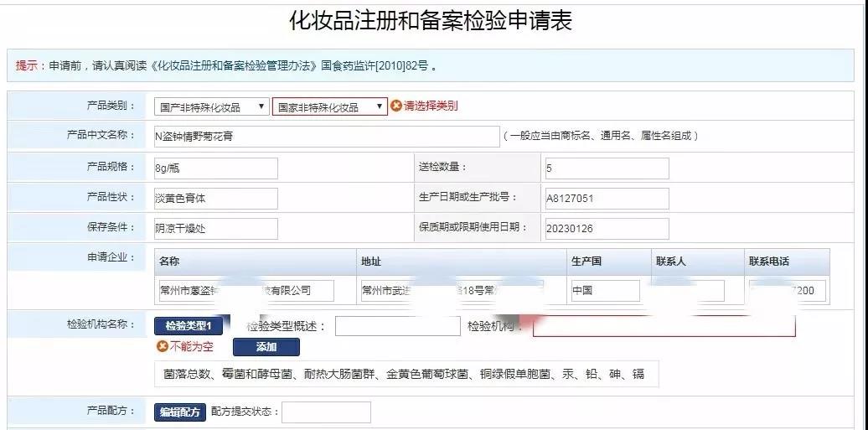Click the page title 化妆品注册和备案检验申请表

click(x=431, y=21)
